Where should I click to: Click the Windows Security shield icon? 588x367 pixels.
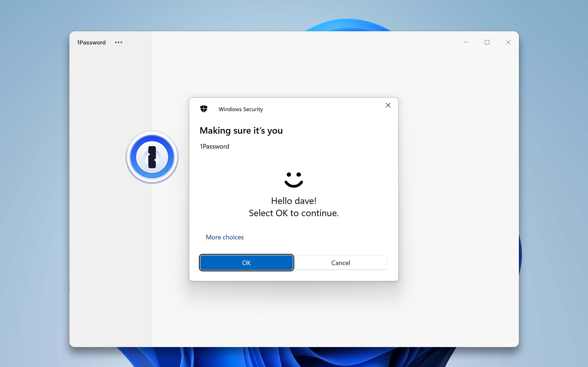tap(204, 109)
